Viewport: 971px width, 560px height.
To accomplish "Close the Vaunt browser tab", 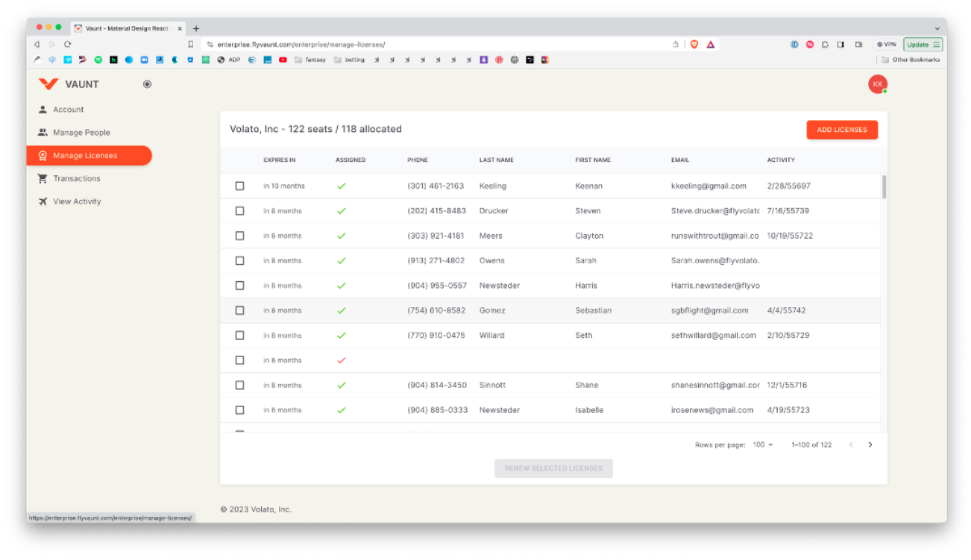I will pyautogui.click(x=180, y=28).
